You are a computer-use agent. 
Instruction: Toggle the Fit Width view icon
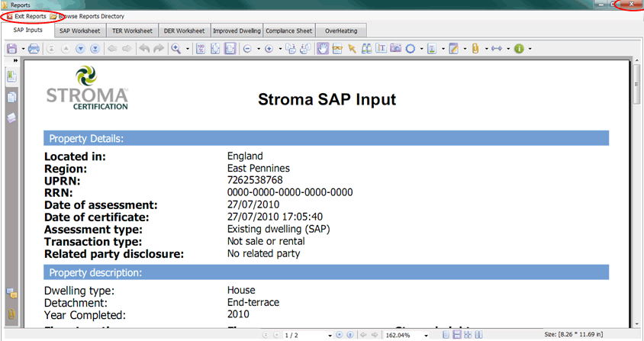pos(230,49)
